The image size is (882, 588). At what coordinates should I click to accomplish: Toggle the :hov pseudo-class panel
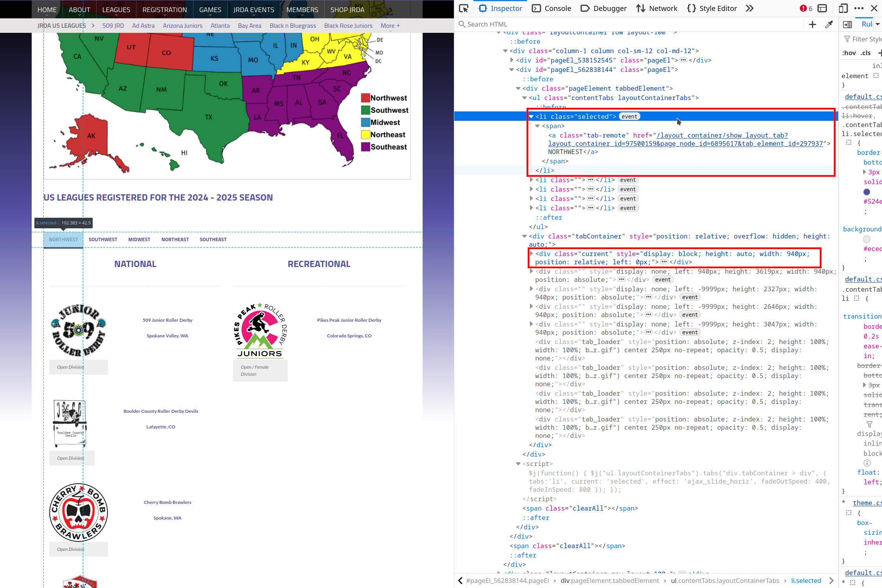point(849,53)
